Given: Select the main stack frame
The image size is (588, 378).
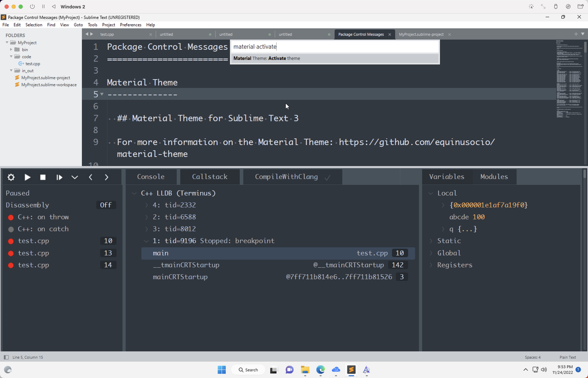Looking at the screenshot, I should 278,253.
